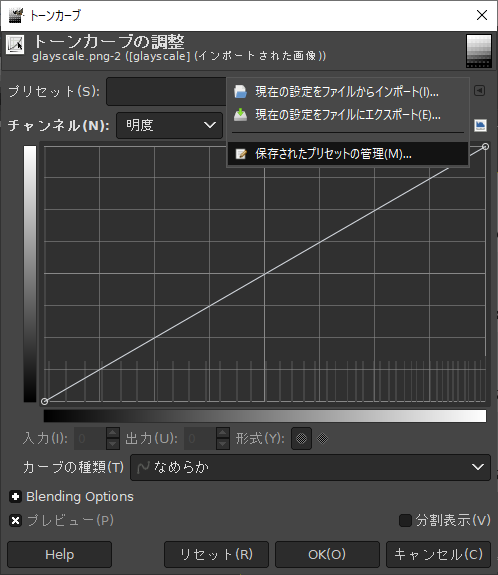This screenshot has width=498, height=575.
Task: Click the preset menu arrow button
Action: coord(479,91)
